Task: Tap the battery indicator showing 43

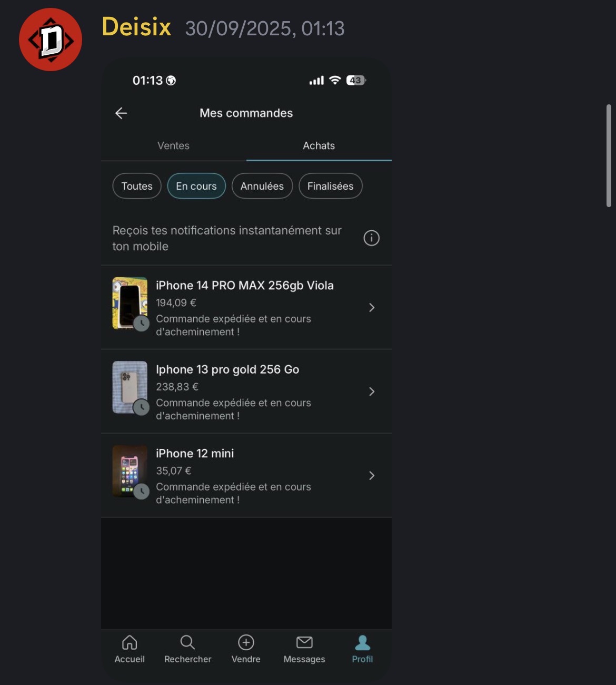Action: pos(356,80)
